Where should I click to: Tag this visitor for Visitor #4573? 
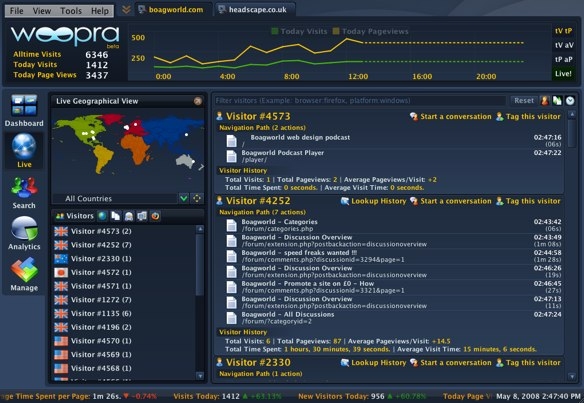coord(528,117)
